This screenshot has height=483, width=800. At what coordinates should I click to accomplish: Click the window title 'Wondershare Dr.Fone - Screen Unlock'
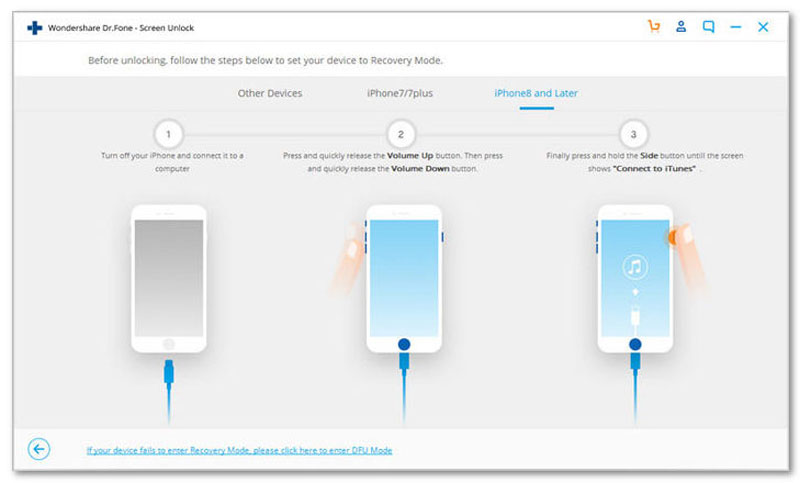(121, 28)
